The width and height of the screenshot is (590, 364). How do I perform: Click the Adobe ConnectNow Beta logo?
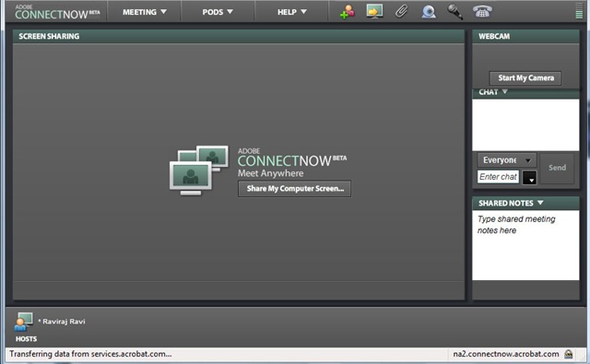pyautogui.click(x=57, y=12)
